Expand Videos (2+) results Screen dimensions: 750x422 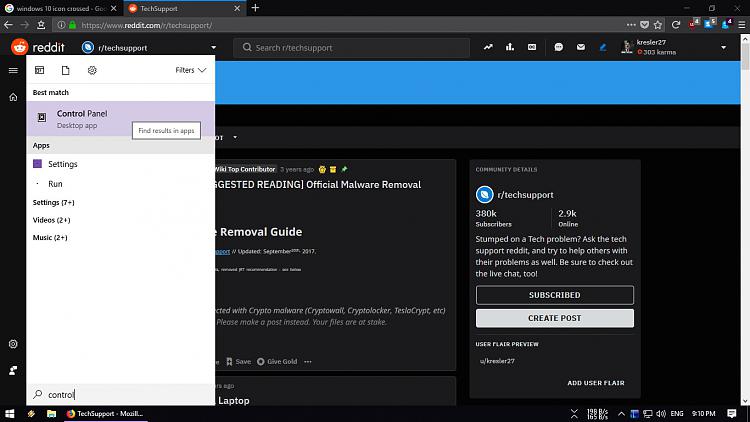point(51,220)
